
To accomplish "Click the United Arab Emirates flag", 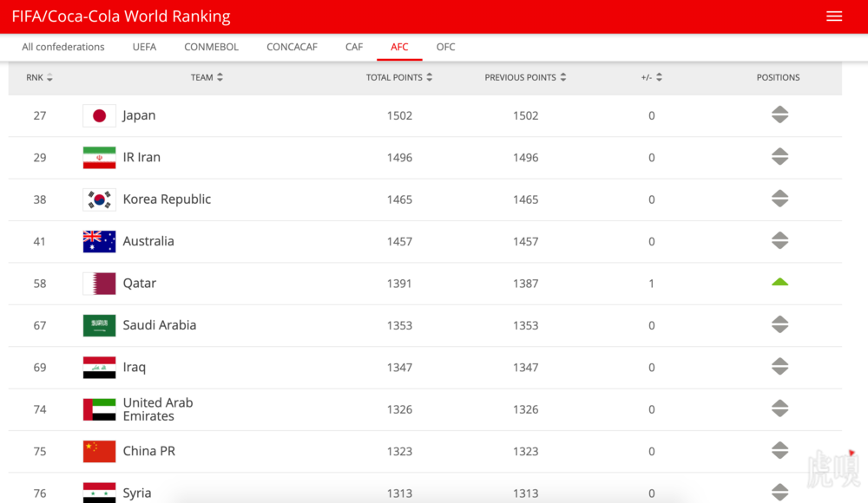I will click(99, 409).
